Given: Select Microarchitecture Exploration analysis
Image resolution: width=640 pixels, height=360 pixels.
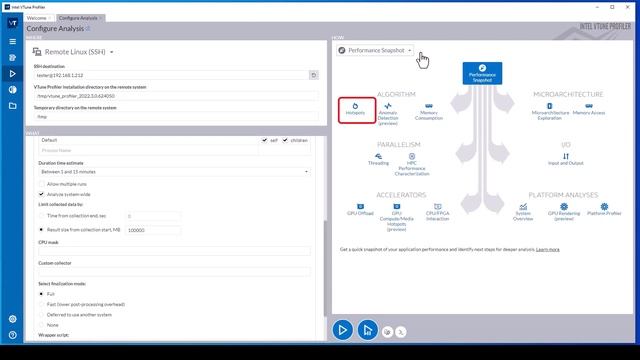Looking at the screenshot, I should point(550,111).
